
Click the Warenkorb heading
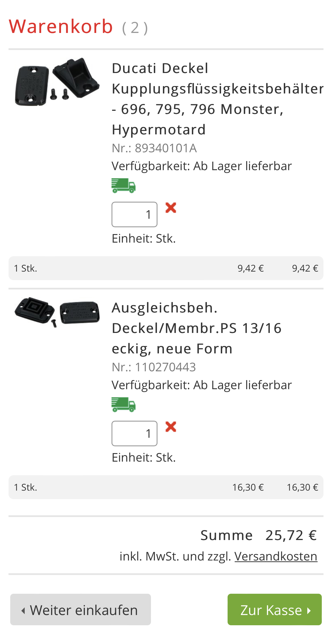(x=61, y=26)
